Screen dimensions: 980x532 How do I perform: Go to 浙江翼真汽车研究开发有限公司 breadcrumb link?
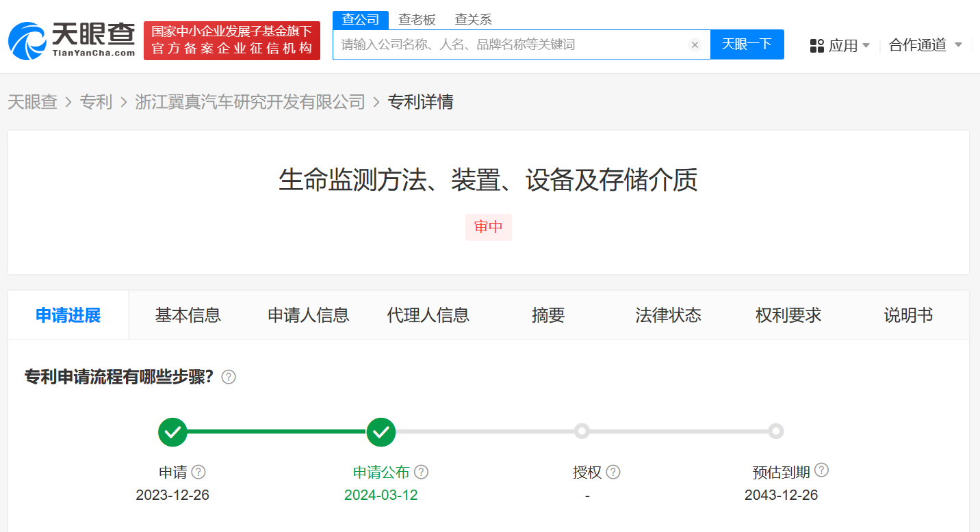click(250, 102)
